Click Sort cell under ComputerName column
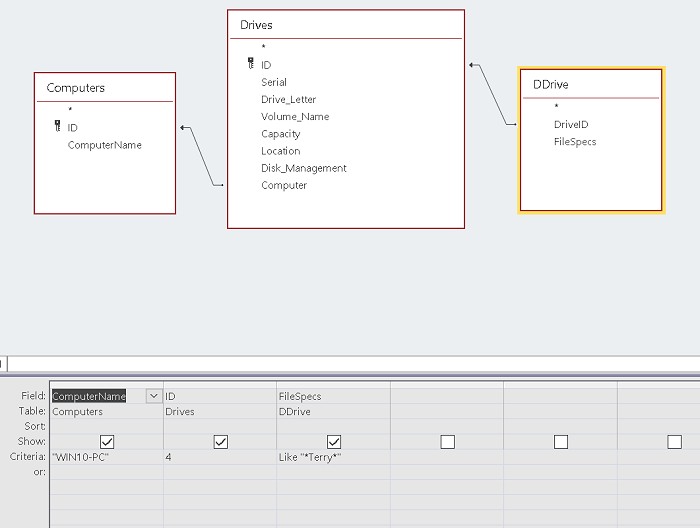The width and height of the screenshot is (700, 528). [x=105, y=426]
